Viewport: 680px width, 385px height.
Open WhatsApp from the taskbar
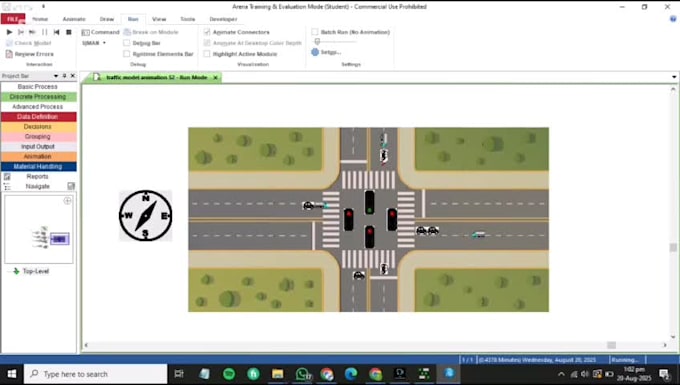click(x=302, y=374)
